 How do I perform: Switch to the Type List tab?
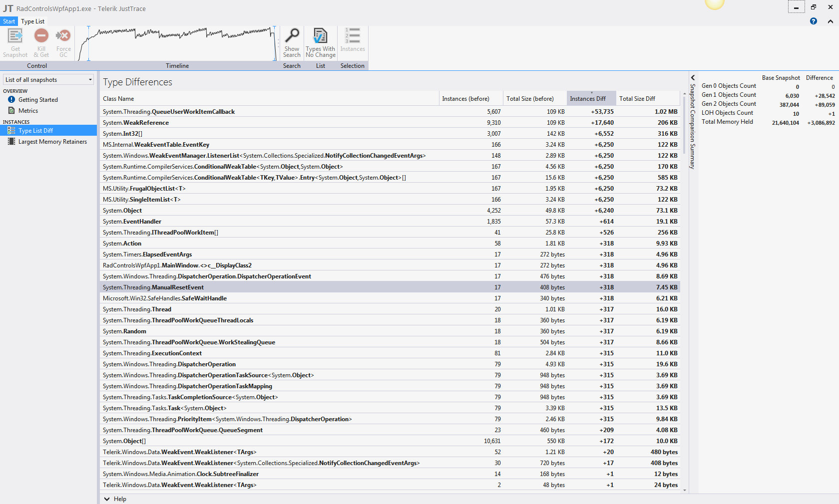point(33,21)
